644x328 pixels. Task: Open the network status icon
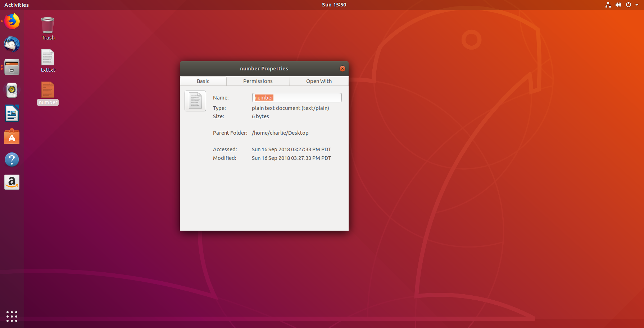tap(608, 5)
